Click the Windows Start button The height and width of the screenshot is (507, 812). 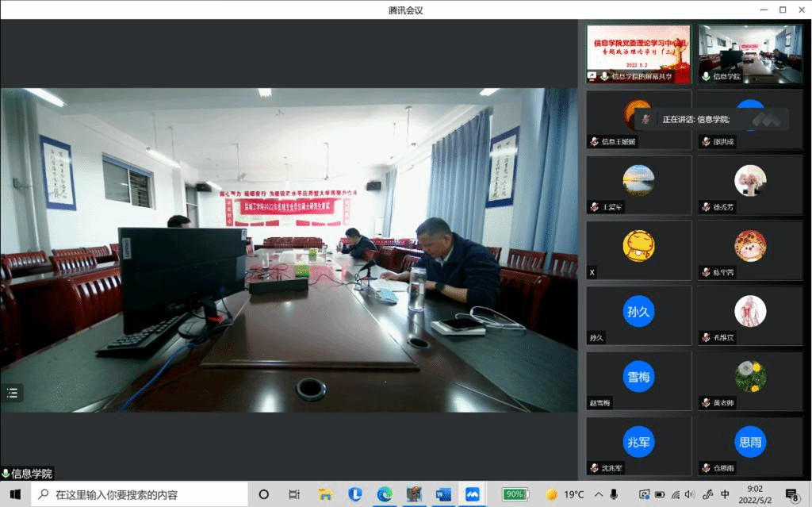pos(15,494)
